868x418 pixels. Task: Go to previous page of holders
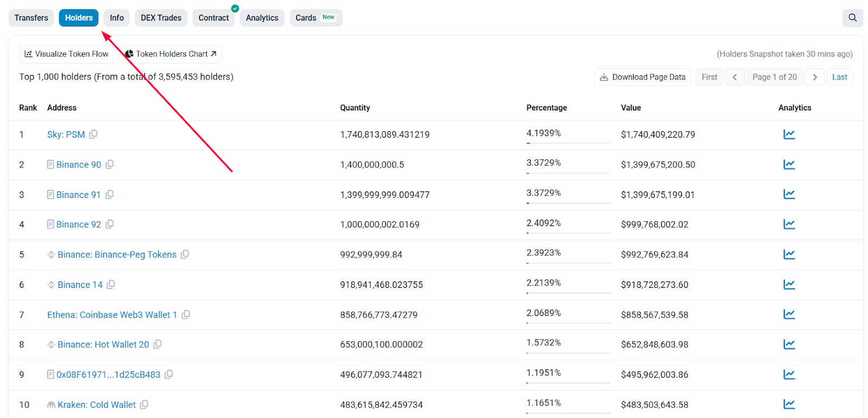[x=735, y=77]
